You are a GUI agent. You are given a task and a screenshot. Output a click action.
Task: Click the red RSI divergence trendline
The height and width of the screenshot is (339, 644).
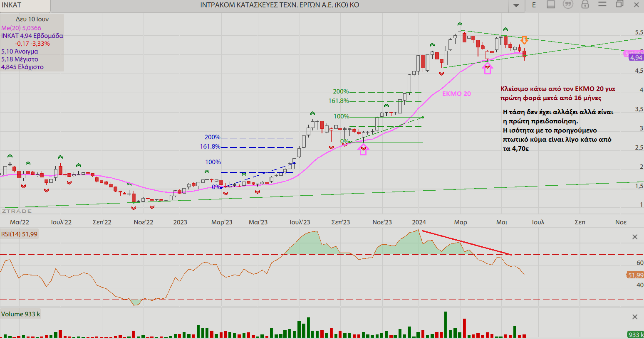[467, 243]
